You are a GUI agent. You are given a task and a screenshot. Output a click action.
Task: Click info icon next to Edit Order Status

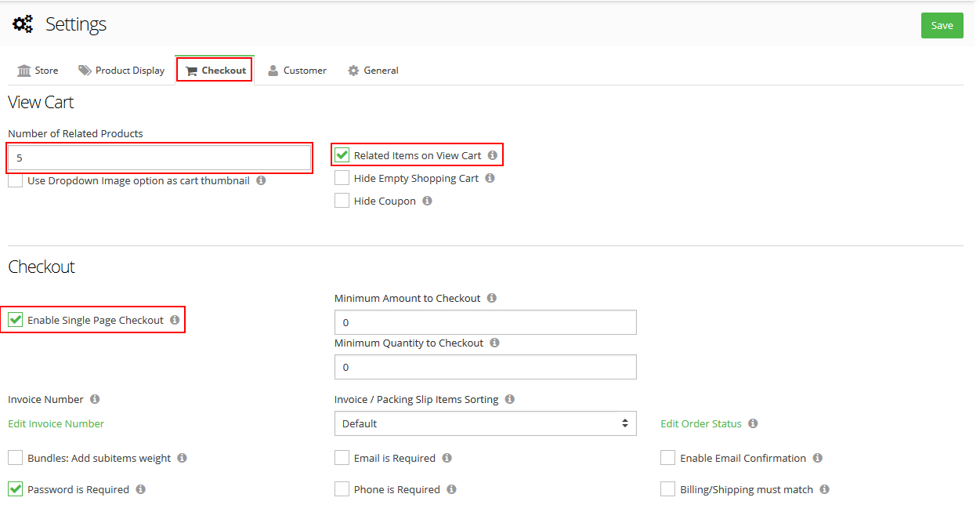point(753,423)
